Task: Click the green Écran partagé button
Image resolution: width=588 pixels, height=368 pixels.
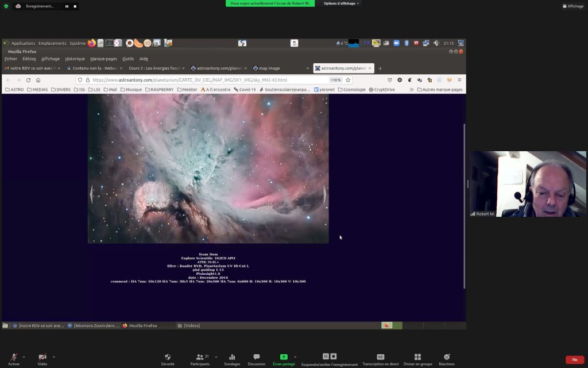Action: pos(284,359)
